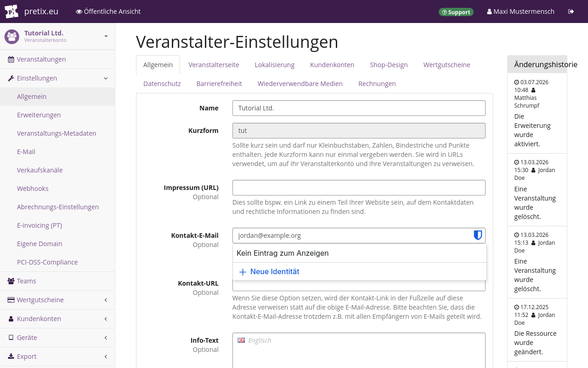The width and height of the screenshot is (588, 368).
Task: Click the Teams group icon
Action: click(11, 281)
